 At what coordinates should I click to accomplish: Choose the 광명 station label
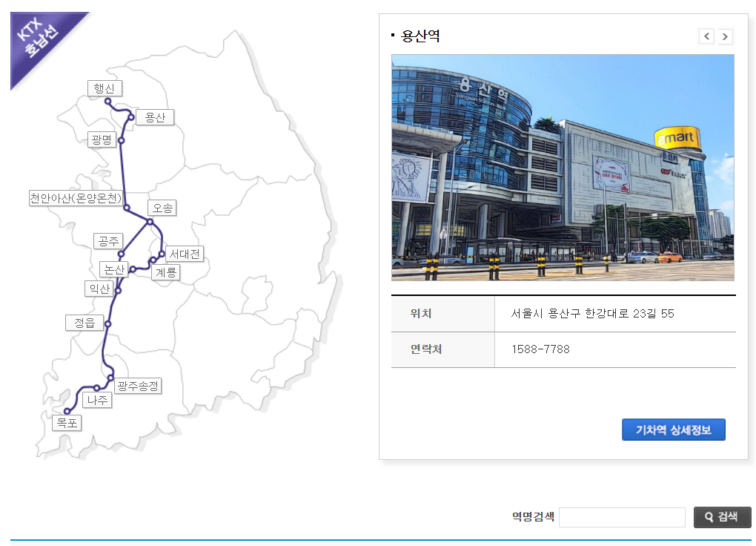102,139
